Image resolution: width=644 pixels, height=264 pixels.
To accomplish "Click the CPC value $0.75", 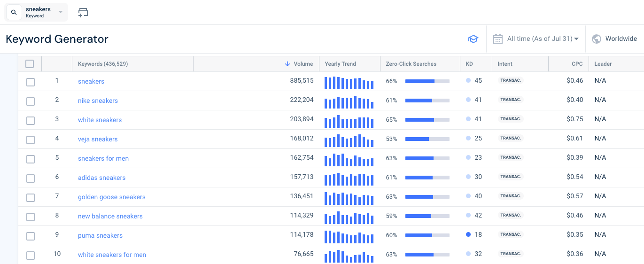I will coord(575,119).
